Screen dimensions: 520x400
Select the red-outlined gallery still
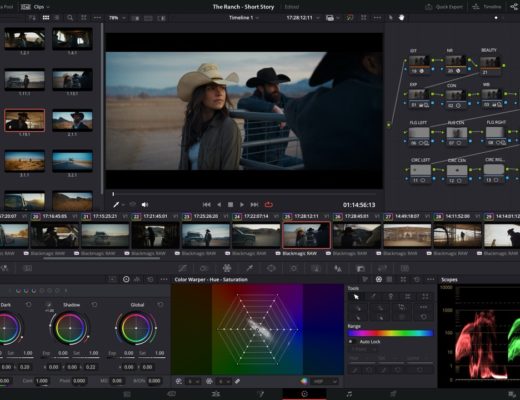click(24, 120)
